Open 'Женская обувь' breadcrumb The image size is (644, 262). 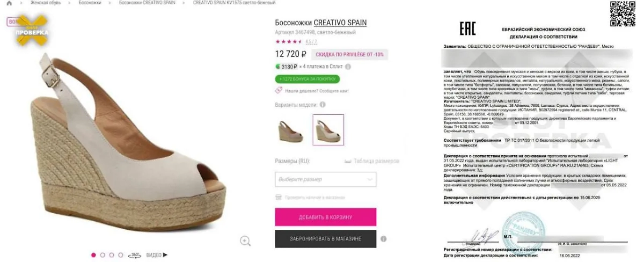(46, 3)
